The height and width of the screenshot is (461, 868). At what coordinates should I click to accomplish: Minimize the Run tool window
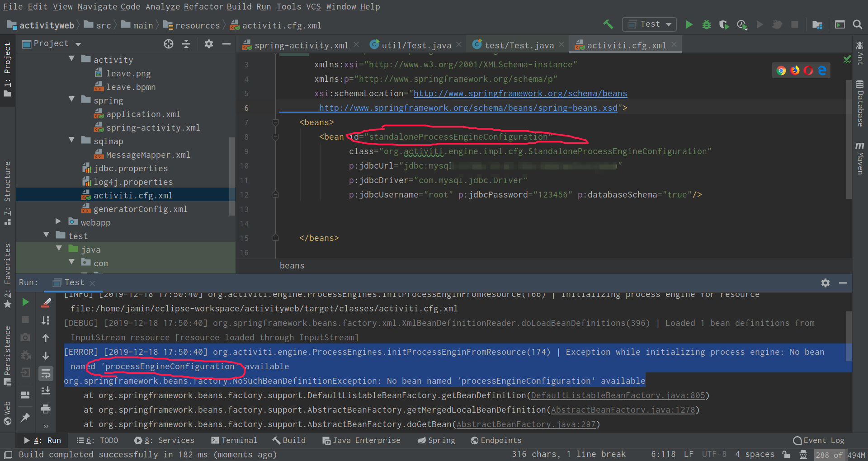click(843, 283)
